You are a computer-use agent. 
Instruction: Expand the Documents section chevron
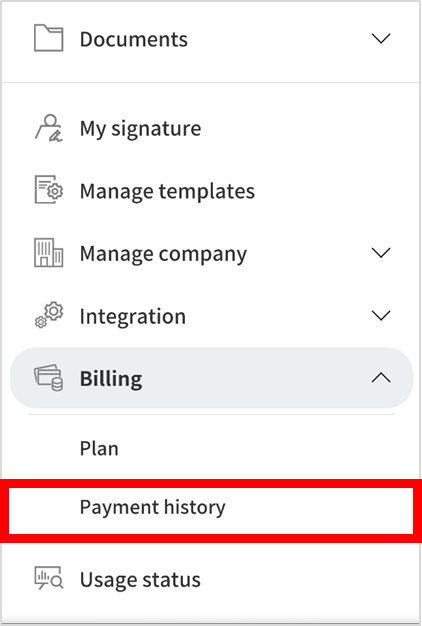pyautogui.click(x=381, y=38)
